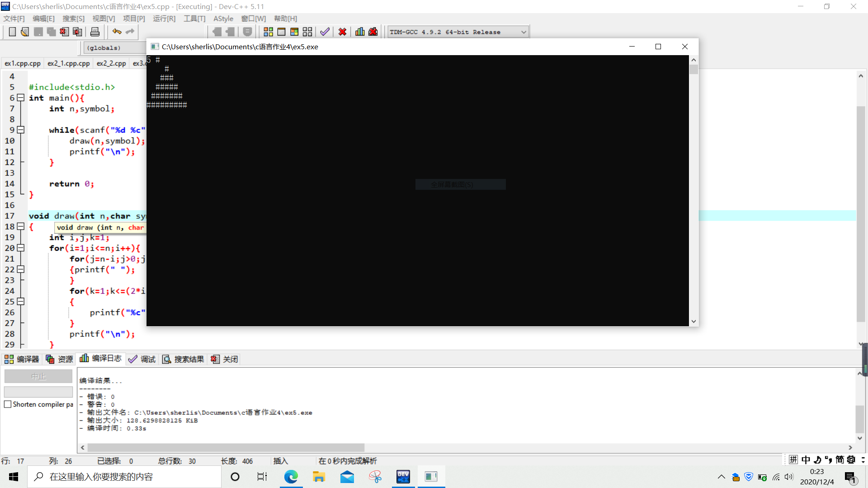Screen dimensions: 868x488
Task: Collapse the main function fold box on line 6
Action: click(x=20, y=98)
